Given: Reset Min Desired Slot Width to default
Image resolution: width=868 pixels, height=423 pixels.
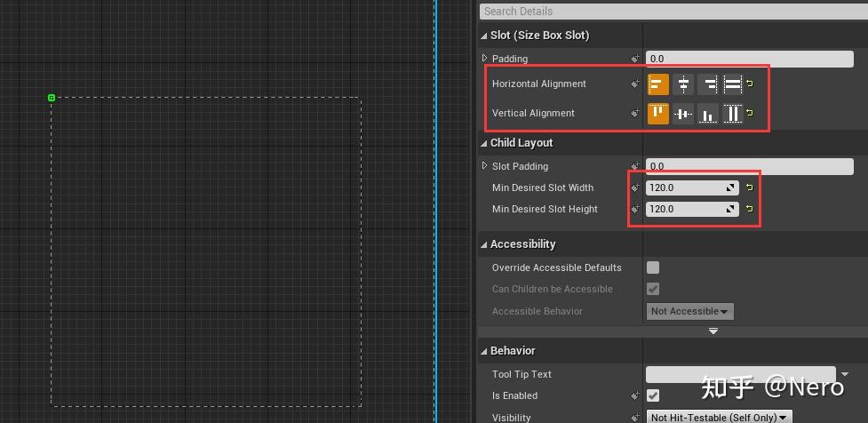Looking at the screenshot, I should [749, 188].
